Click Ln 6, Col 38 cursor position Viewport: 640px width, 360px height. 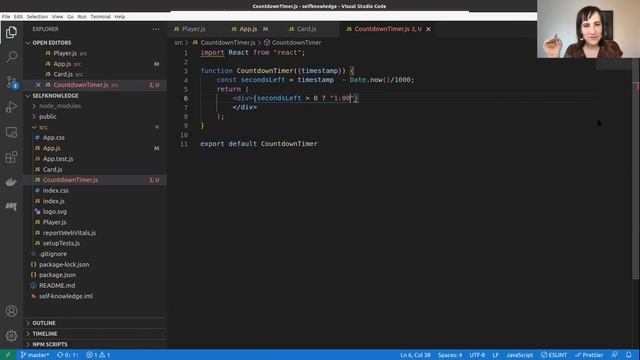tap(415, 355)
